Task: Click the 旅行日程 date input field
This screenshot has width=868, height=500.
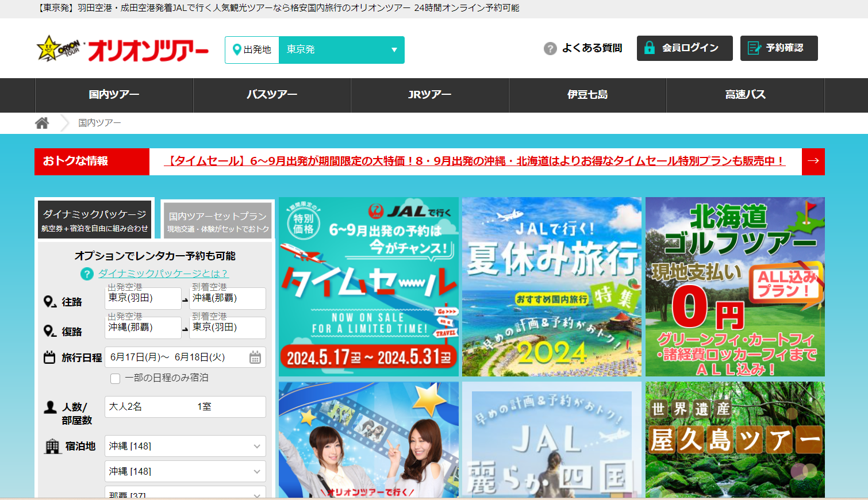Action: (185, 357)
